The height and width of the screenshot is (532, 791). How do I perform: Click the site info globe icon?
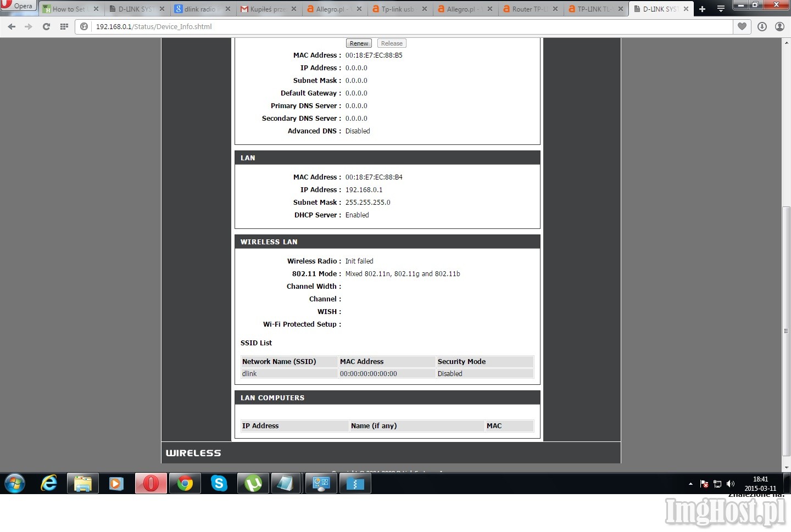pos(84,26)
